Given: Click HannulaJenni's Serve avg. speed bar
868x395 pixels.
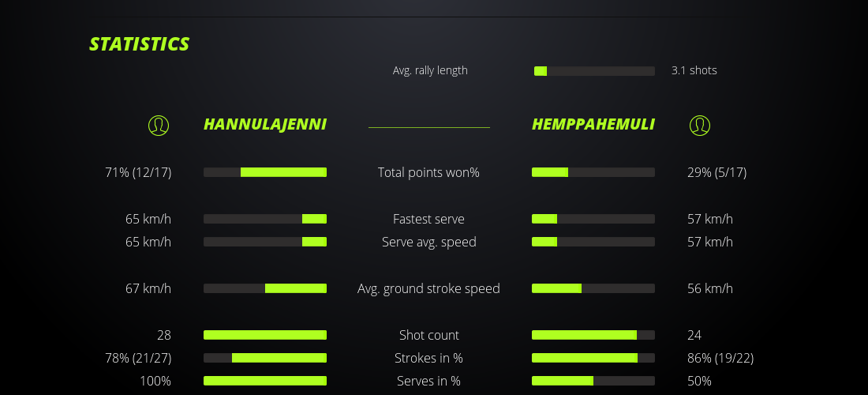Looking at the screenshot, I should tap(265, 242).
